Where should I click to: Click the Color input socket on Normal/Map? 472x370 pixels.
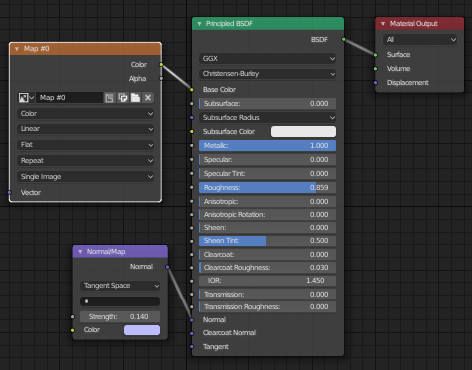coord(73,330)
